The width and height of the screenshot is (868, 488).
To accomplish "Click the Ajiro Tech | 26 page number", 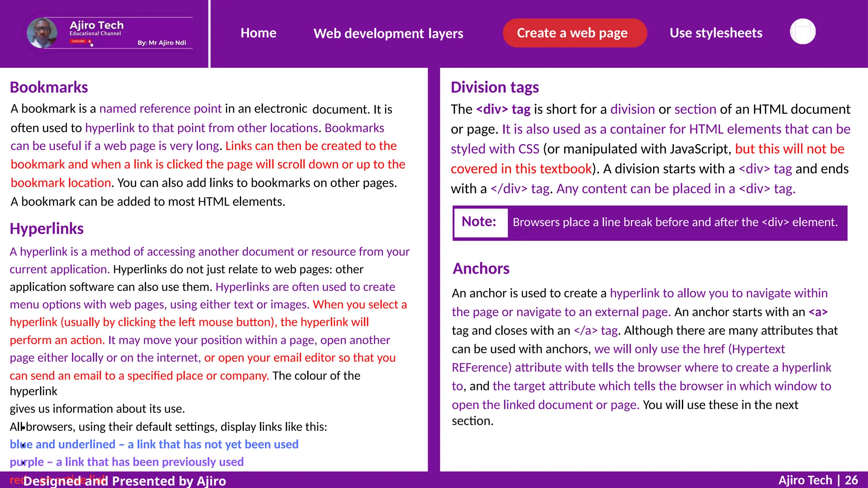I will (x=818, y=480).
